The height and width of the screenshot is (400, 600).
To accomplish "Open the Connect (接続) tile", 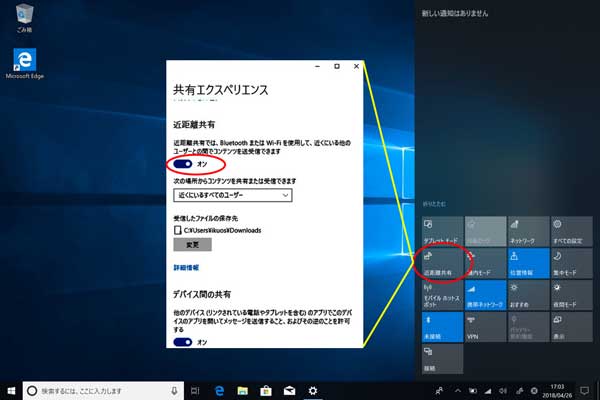I will pos(442,359).
